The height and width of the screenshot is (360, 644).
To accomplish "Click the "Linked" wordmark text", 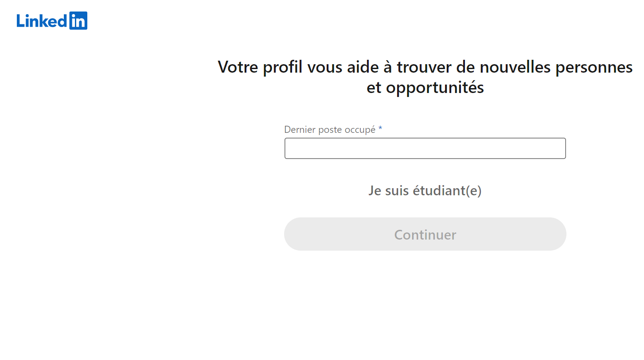I will [43, 21].
